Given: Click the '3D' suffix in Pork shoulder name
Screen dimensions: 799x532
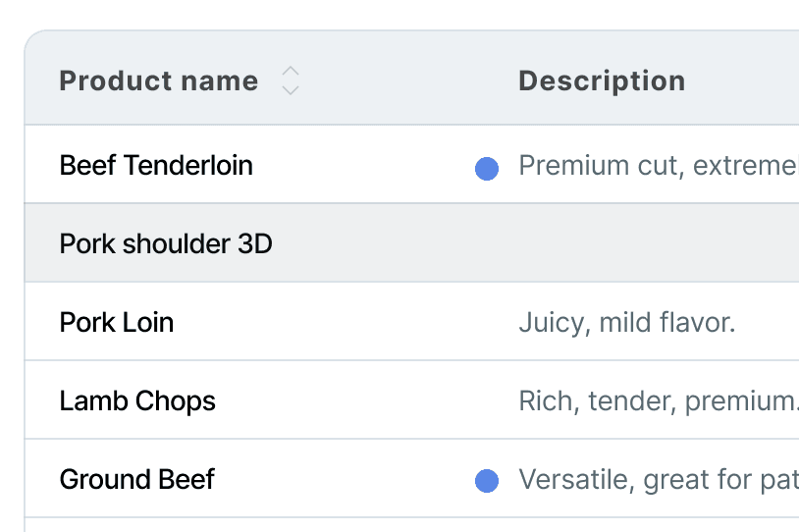Looking at the screenshot, I should [255, 243].
